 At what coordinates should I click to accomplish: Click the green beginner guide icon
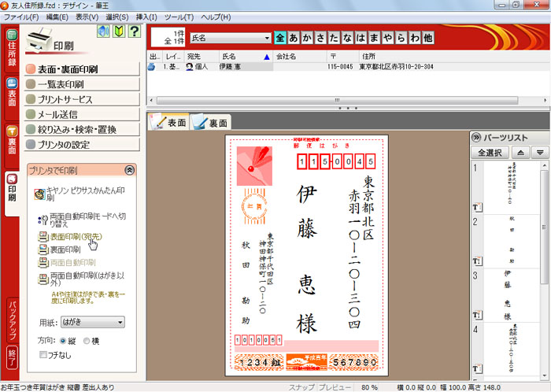point(119,31)
